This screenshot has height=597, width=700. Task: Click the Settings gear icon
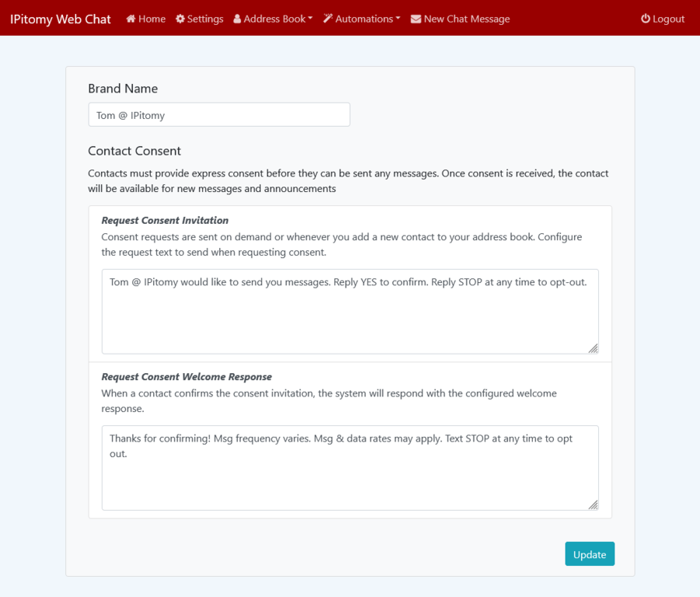coord(180,19)
